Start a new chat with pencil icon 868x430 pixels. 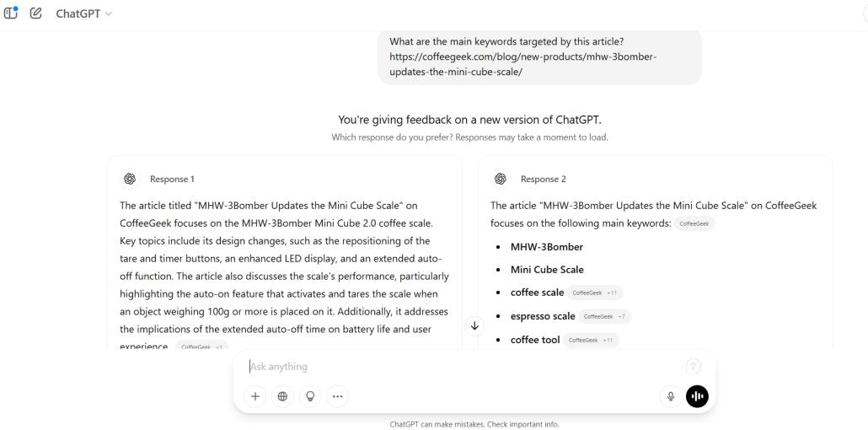click(x=36, y=13)
